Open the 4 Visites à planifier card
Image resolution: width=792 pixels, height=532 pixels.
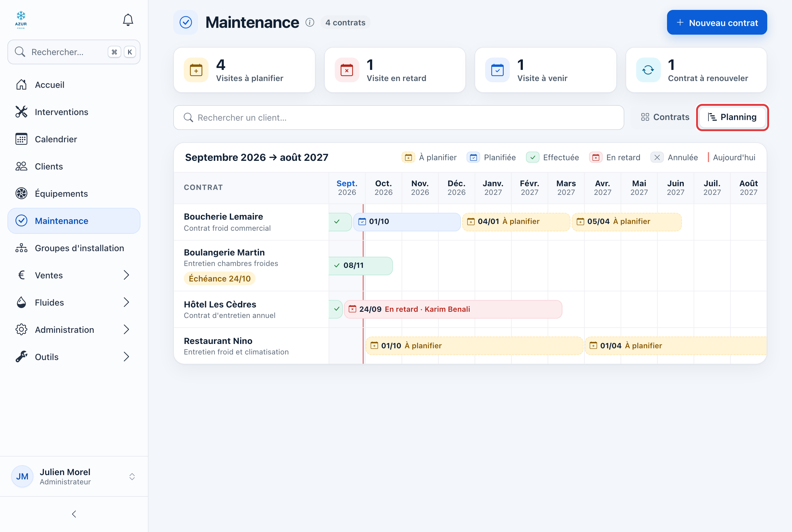pos(244,70)
